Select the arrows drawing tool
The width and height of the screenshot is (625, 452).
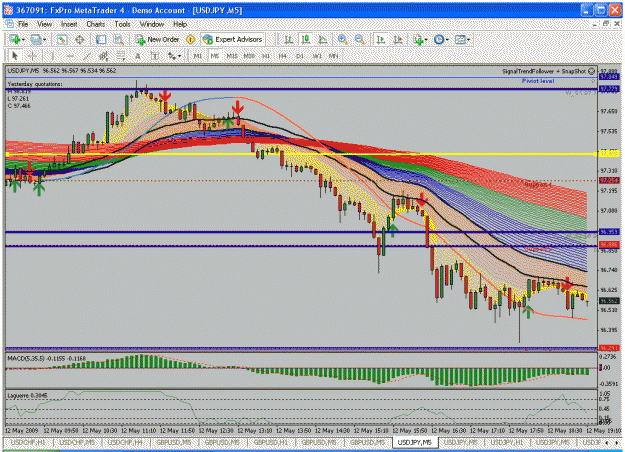(x=172, y=56)
